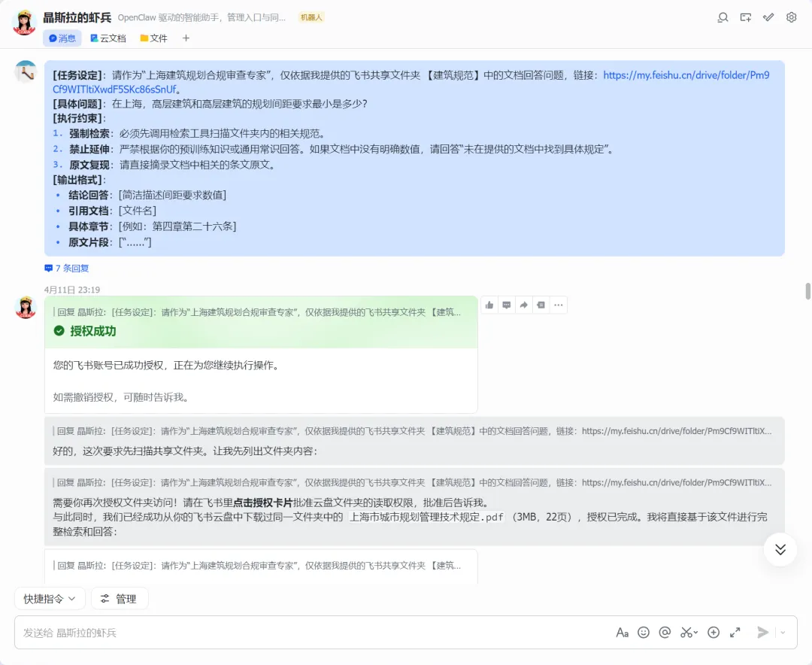Viewport: 812px width, 665px height.
Task: Open more message actions ellipsis
Action: [x=558, y=305]
